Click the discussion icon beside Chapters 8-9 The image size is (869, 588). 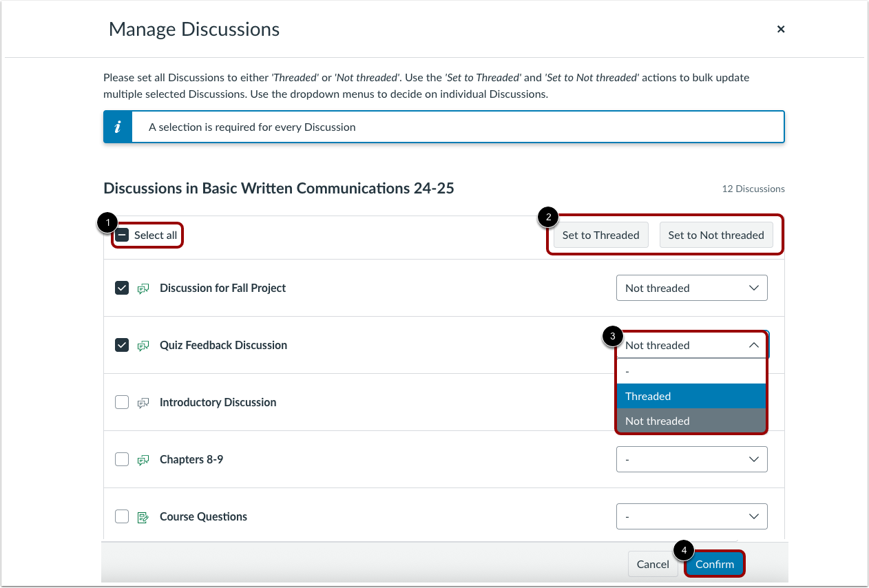[x=143, y=459]
